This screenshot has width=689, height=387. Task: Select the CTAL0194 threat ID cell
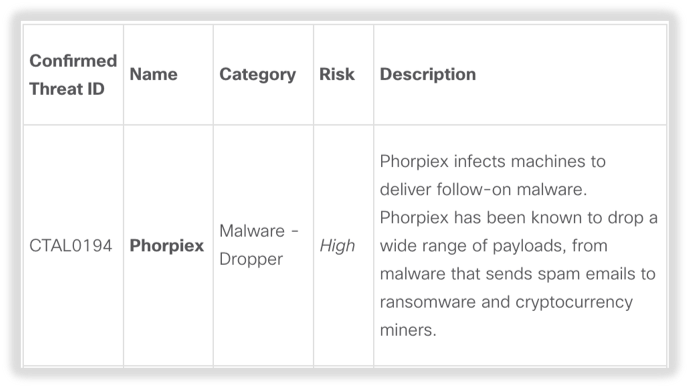71,246
